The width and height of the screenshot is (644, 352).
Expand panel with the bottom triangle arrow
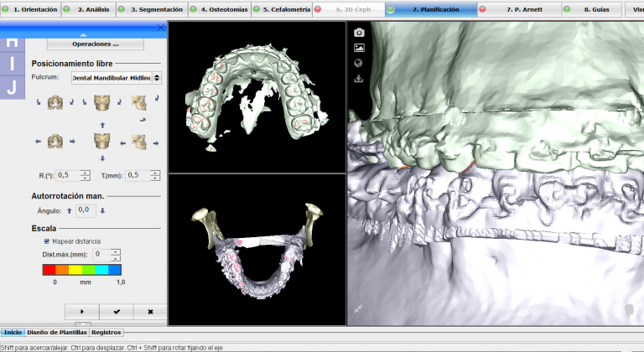(83, 324)
